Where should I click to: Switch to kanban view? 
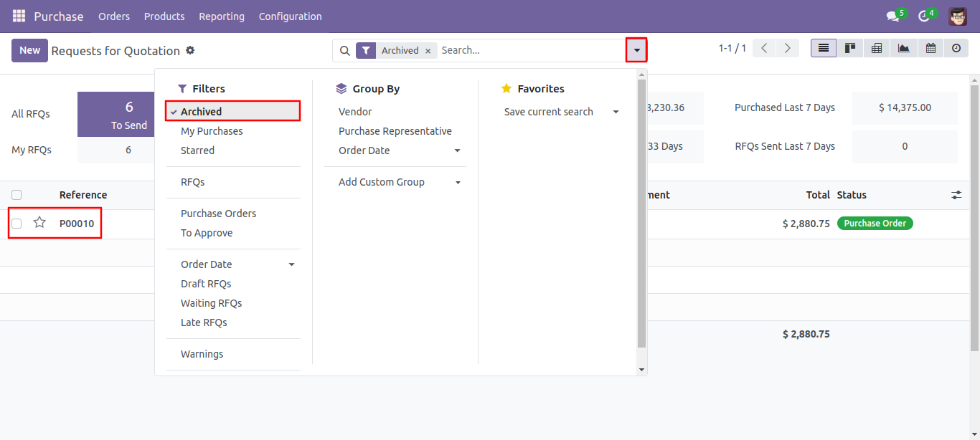point(850,48)
